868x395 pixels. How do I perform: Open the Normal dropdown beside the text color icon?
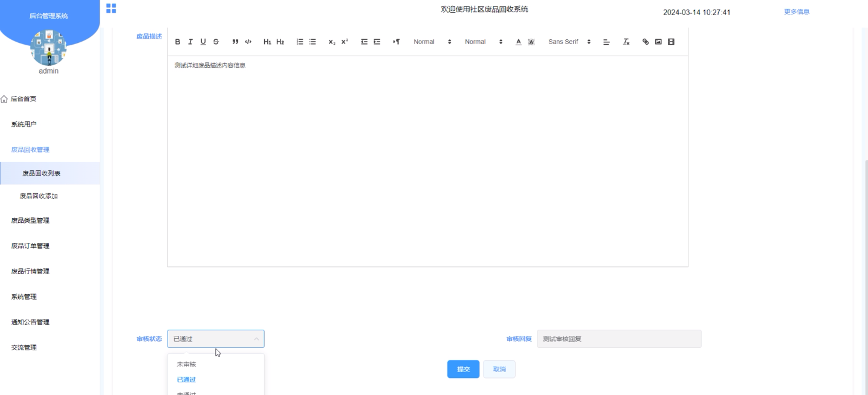tap(484, 42)
